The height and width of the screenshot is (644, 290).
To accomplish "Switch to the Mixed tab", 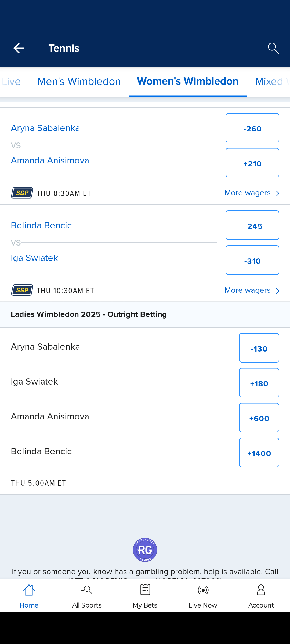I will tap(270, 82).
